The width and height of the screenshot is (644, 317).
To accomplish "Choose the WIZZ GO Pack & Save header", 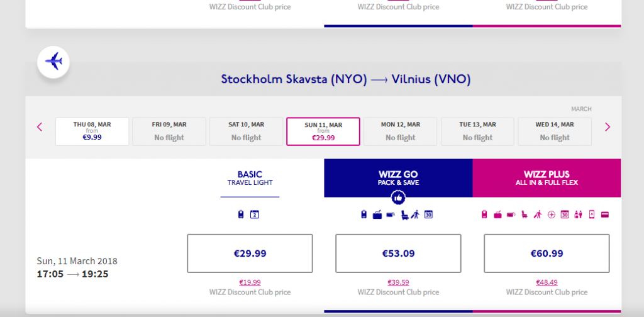I will pos(398,178).
